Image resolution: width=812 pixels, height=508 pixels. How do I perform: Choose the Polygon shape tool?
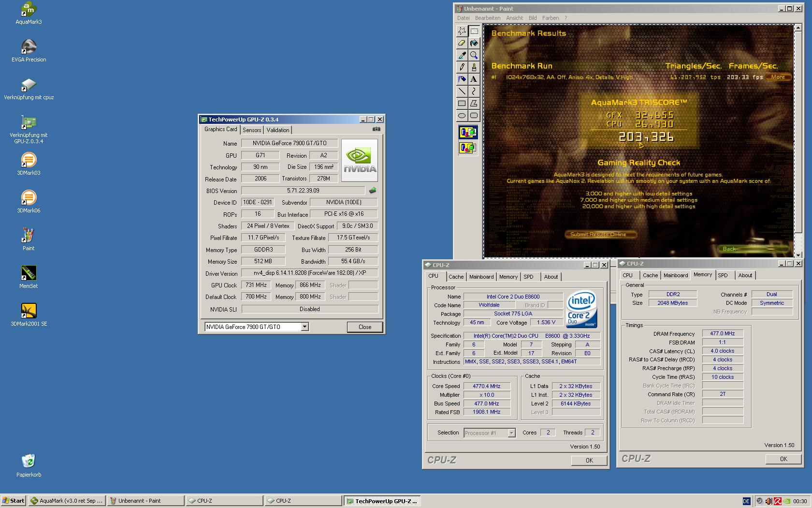point(474,104)
